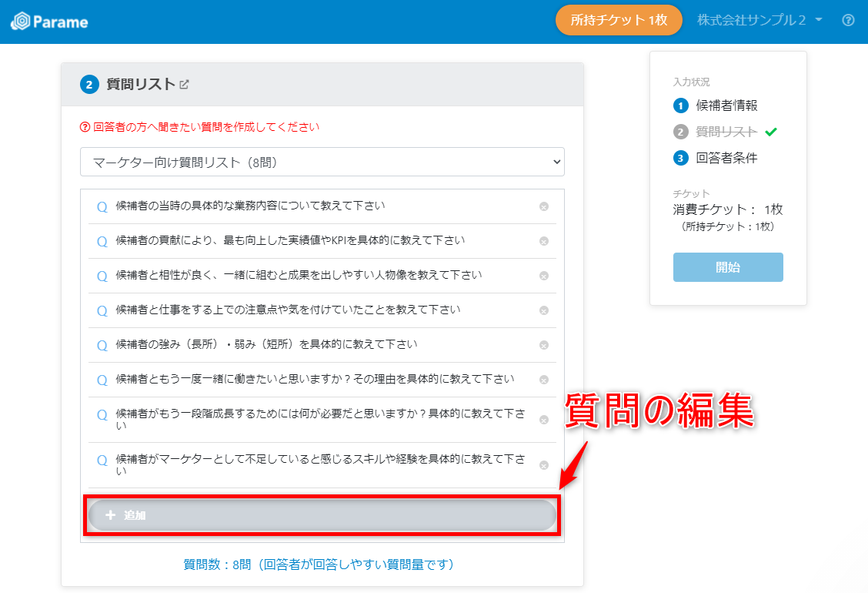This screenshot has height=593, width=868.
Task: Expand the 株式会社サンプル2 account menu
Action: point(759,20)
